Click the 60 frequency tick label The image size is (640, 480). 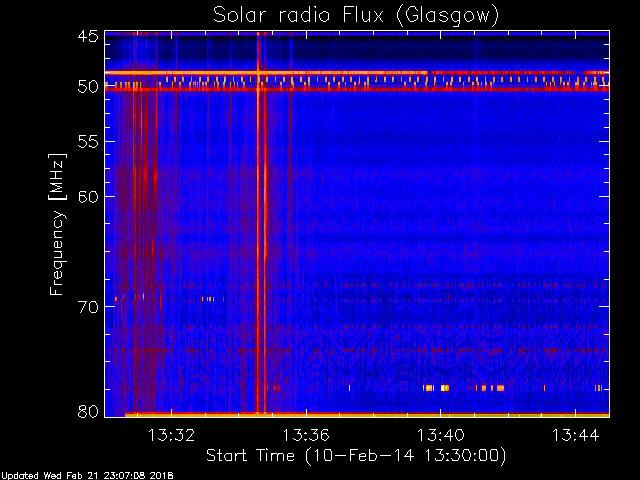[88, 196]
